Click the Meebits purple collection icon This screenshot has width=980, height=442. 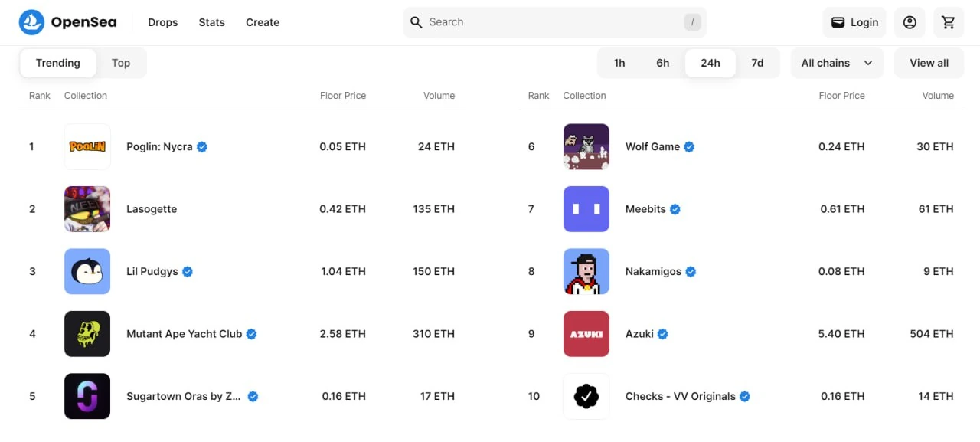click(586, 209)
